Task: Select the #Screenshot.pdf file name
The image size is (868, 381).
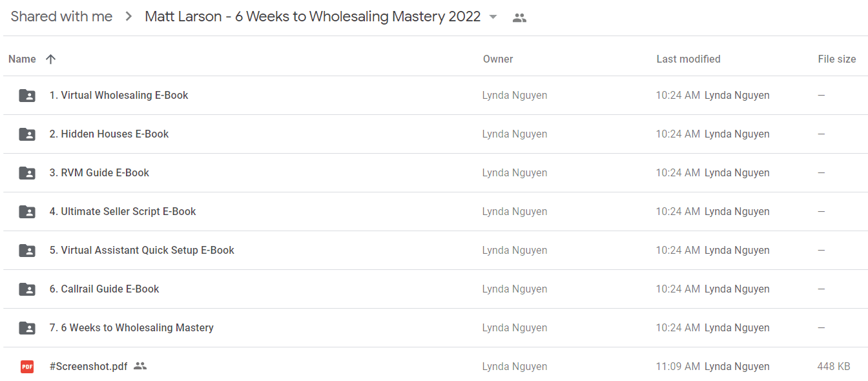Action: tap(88, 367)
